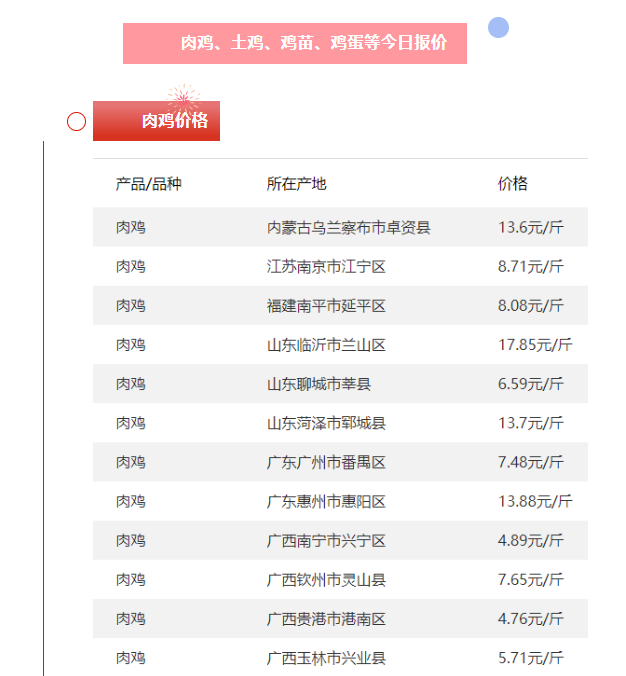The height and width of the screenshot is (676, 626).
Task: Click 山东临沂市兰山区 location text
Action: pyautogui.click(x=326, y=345)
